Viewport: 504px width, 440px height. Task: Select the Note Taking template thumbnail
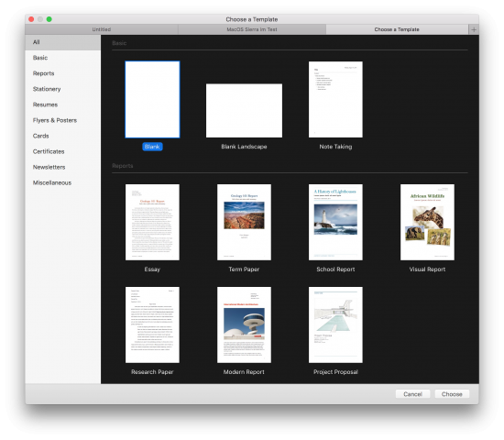point(335,99)
